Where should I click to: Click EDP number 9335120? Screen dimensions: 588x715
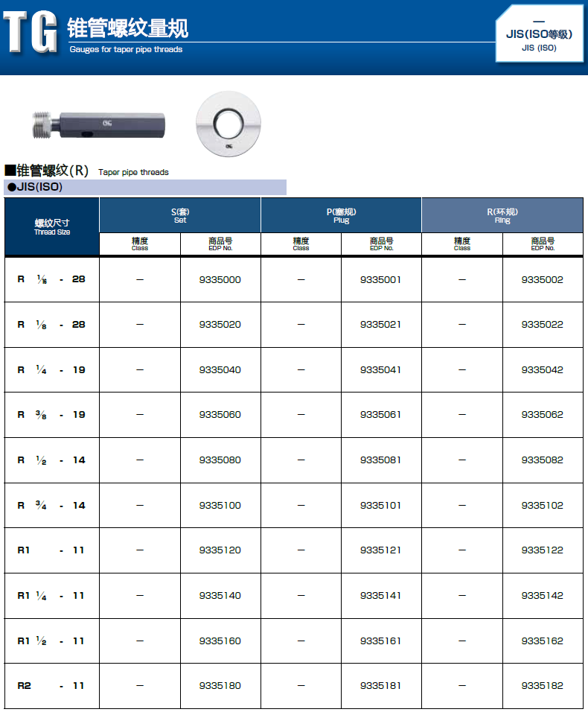[x=220, y=550]
